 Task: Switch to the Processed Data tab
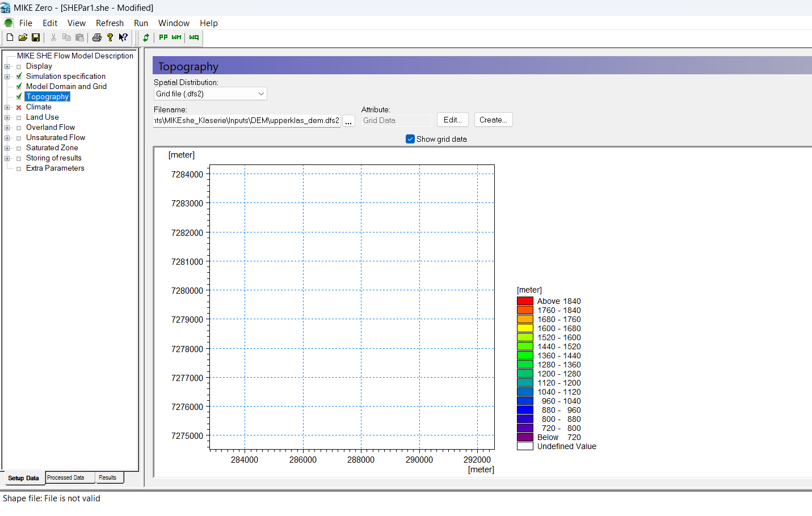[66, 478]
